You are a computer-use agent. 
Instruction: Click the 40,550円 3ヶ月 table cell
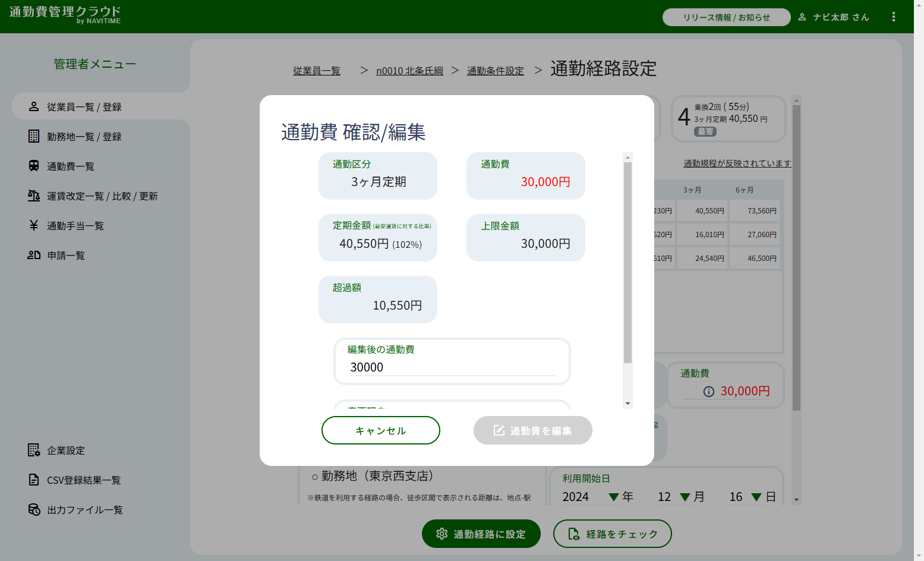[x=703, y=211]
